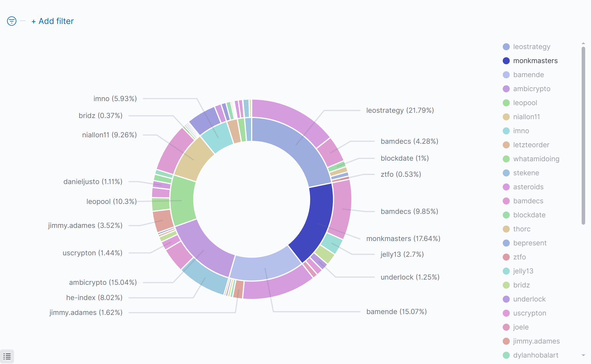Select the whatamidoing legend item
This screenshot has width=591, height=364.
coord(536,159)
